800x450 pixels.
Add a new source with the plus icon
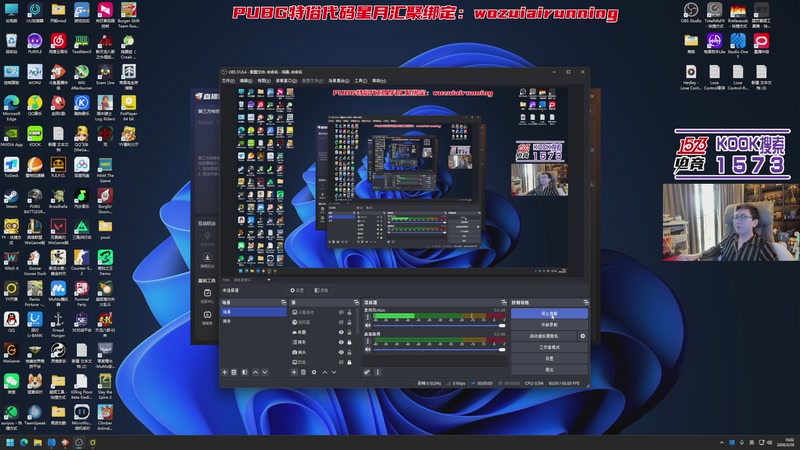pyautogui.click(x=294, y=372)
